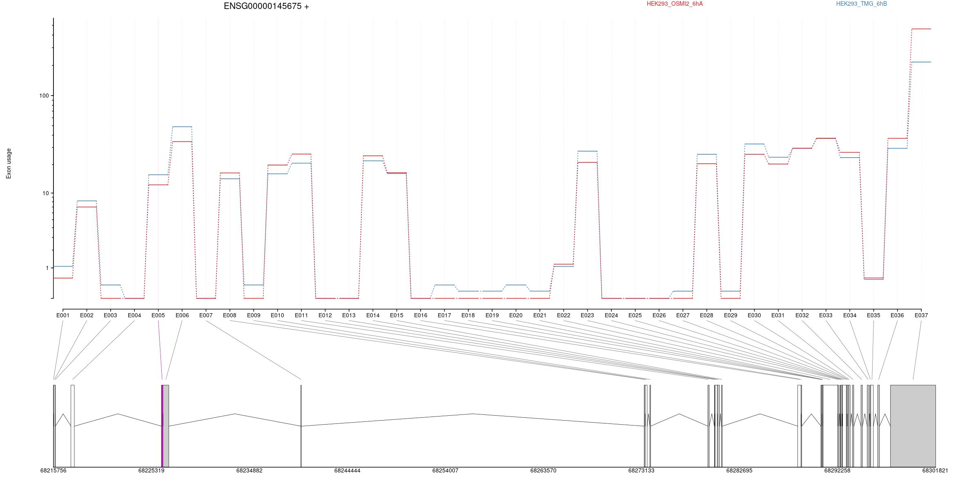This screenshot has height=490, width=980.
Task: Select exon label E004
Action: click(134, 316)
